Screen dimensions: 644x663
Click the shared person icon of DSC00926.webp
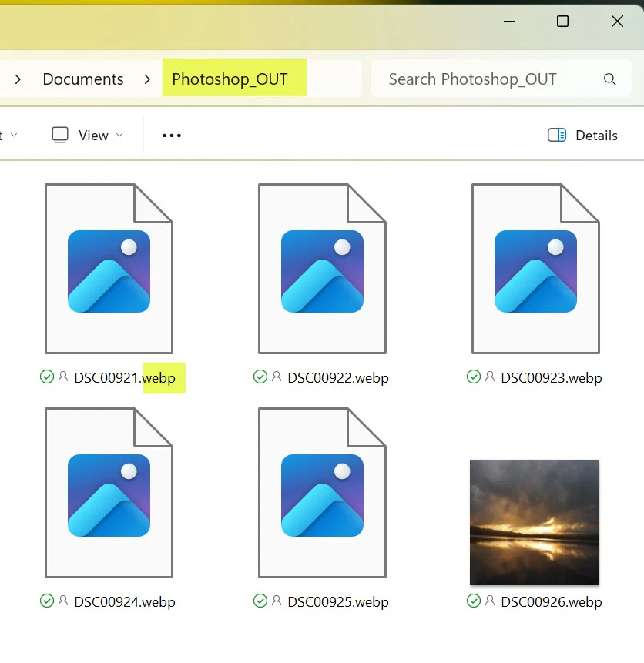pos(490,601)
